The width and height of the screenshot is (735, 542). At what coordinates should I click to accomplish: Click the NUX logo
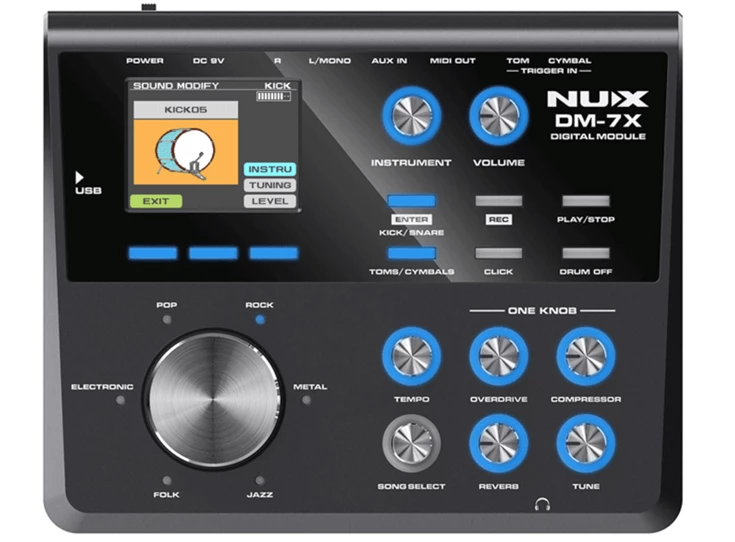click(598, 99)
